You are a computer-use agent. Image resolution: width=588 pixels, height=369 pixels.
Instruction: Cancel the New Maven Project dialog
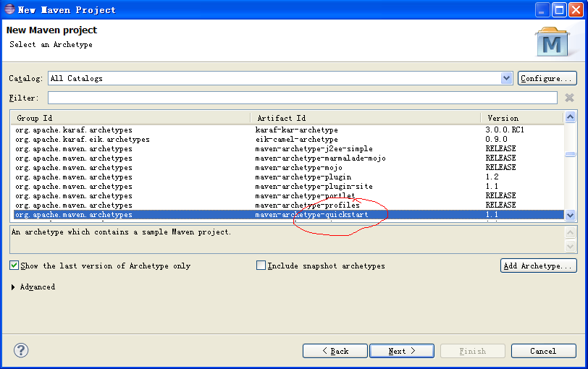(543, 351)
